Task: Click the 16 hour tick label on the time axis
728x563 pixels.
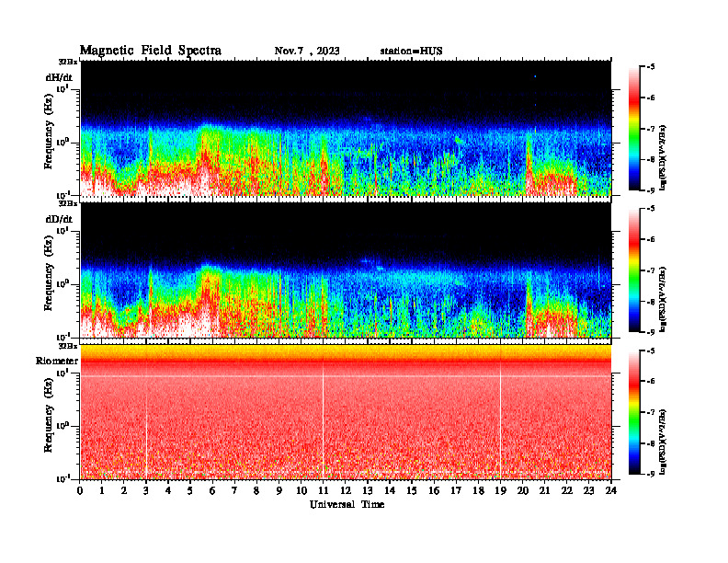Action: click(434, 491)
